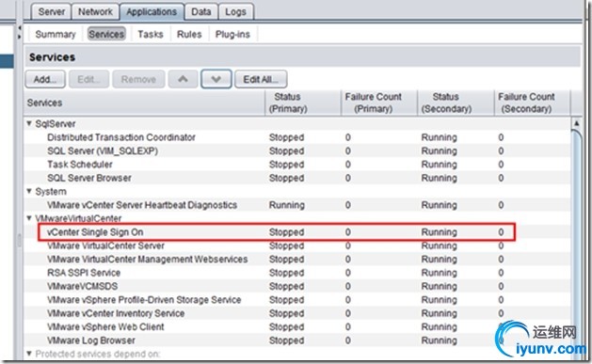Select the SQL Server (VIM_SQLEXP) service
592x364 pixels.
click(103, 150)
